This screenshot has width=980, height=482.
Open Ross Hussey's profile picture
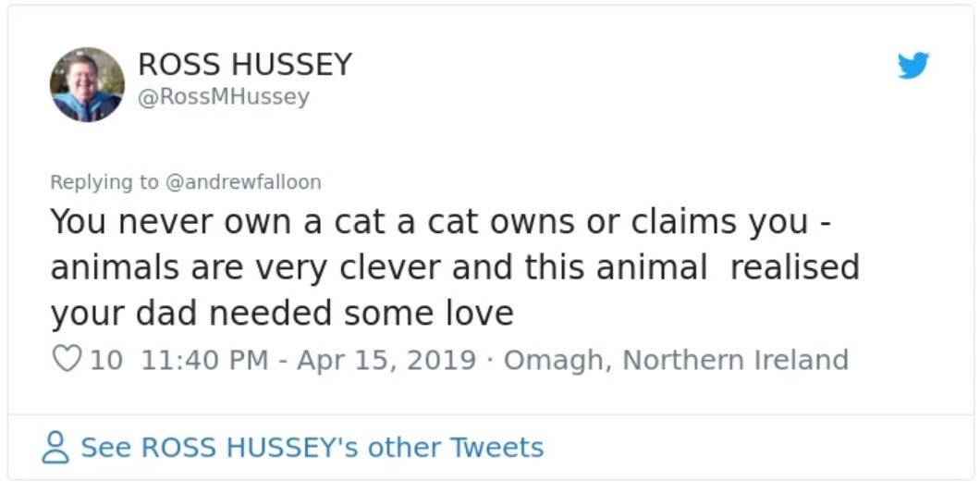pos(87,84)
